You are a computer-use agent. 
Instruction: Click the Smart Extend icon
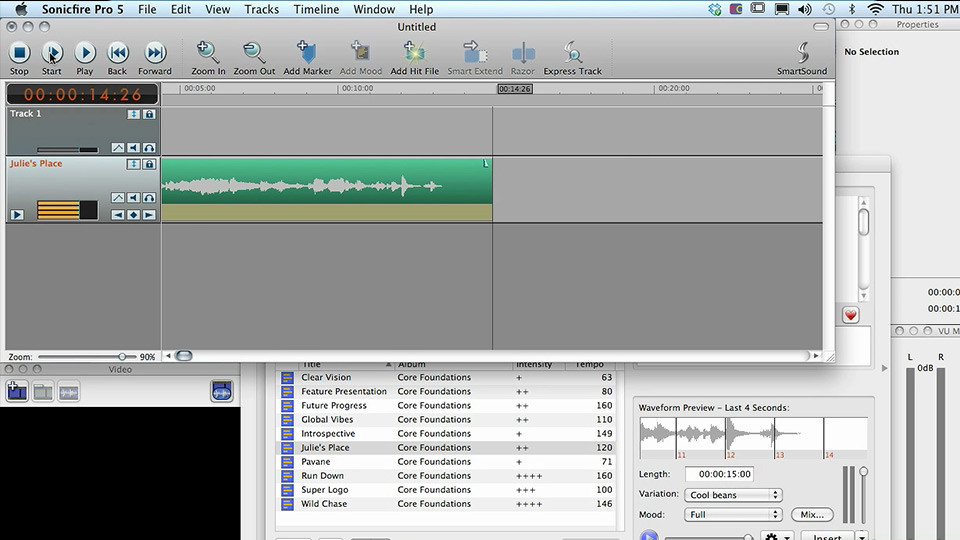474,53
